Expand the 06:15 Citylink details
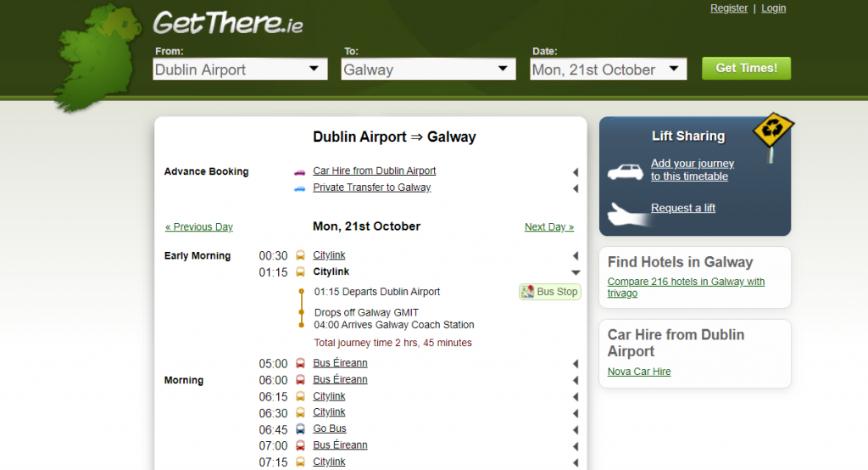868x470 pixels. (576, 397)
